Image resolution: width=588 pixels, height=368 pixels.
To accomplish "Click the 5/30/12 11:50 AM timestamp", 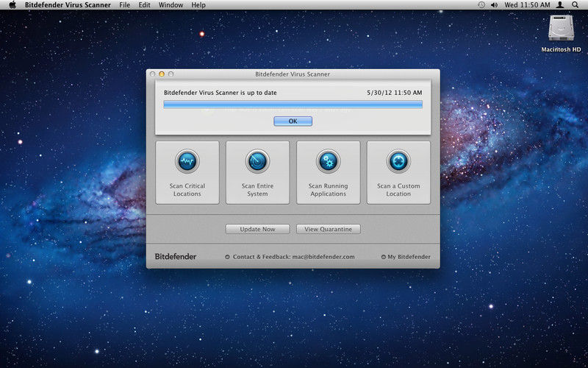I will 395,93.
